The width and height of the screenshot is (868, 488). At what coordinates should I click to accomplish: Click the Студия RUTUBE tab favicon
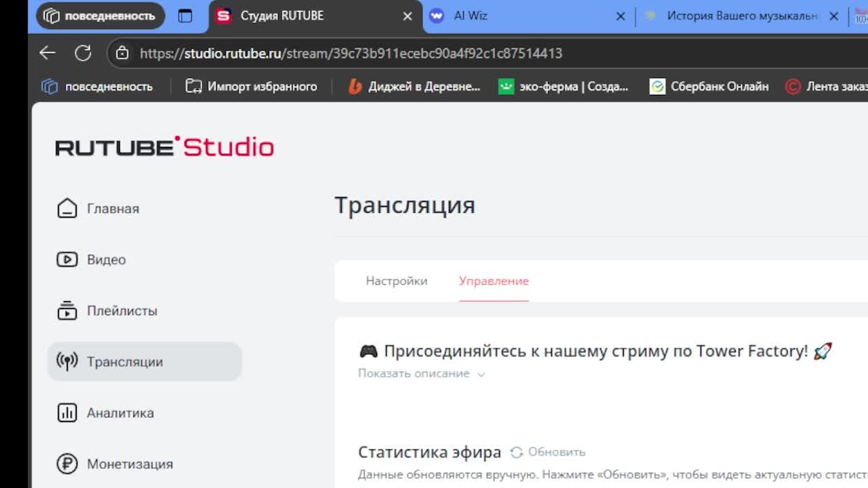(x=224, y=16)
